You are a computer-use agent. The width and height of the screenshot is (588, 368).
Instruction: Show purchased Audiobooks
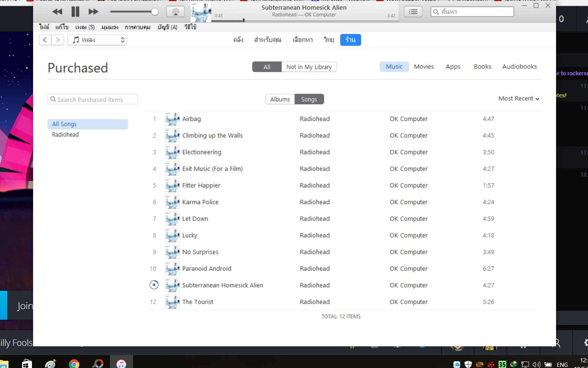[520, 67]
